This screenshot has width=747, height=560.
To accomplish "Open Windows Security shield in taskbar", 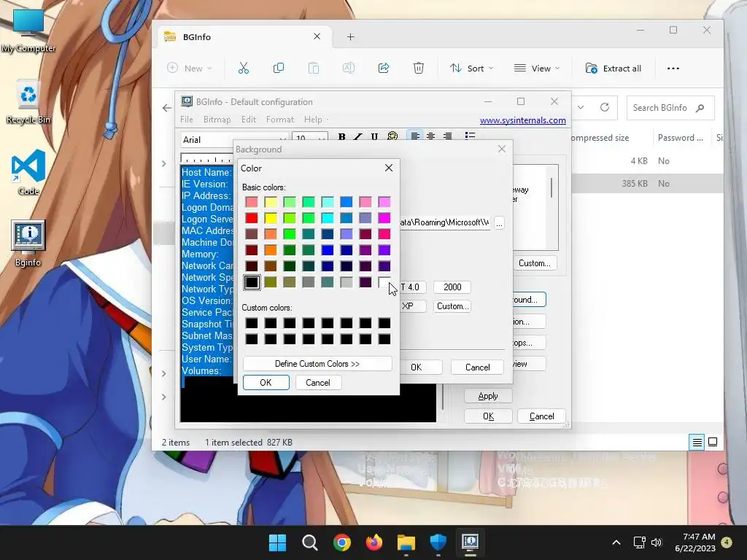I will [x=438, y=542].
